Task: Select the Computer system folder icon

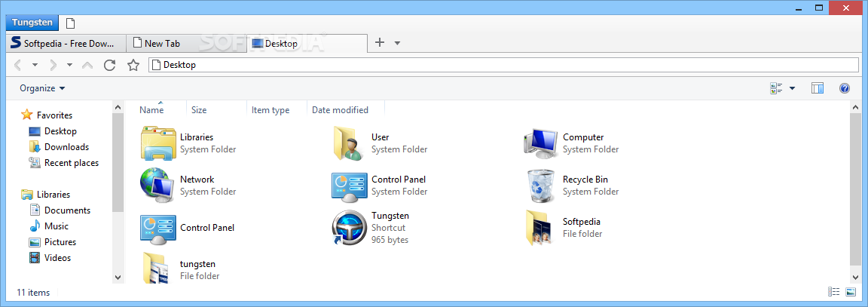Action: click(x=541, y=143)
